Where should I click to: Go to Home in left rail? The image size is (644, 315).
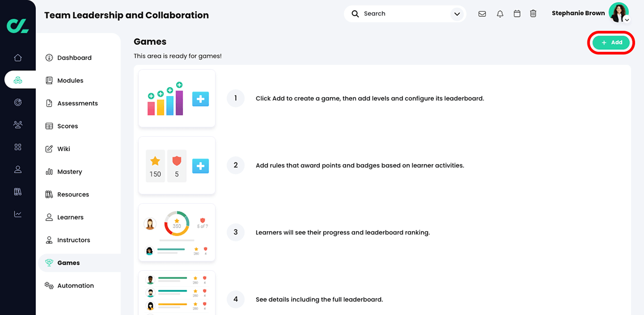[x=18, y=58]
